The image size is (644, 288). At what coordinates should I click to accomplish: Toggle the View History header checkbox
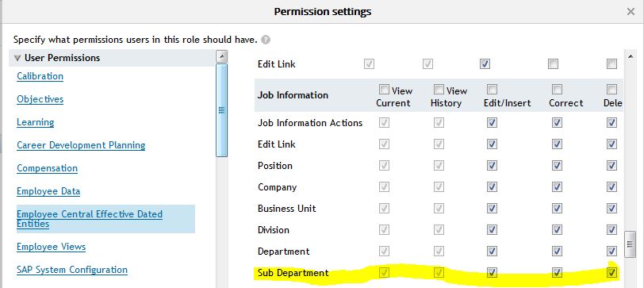click(439, 90)
